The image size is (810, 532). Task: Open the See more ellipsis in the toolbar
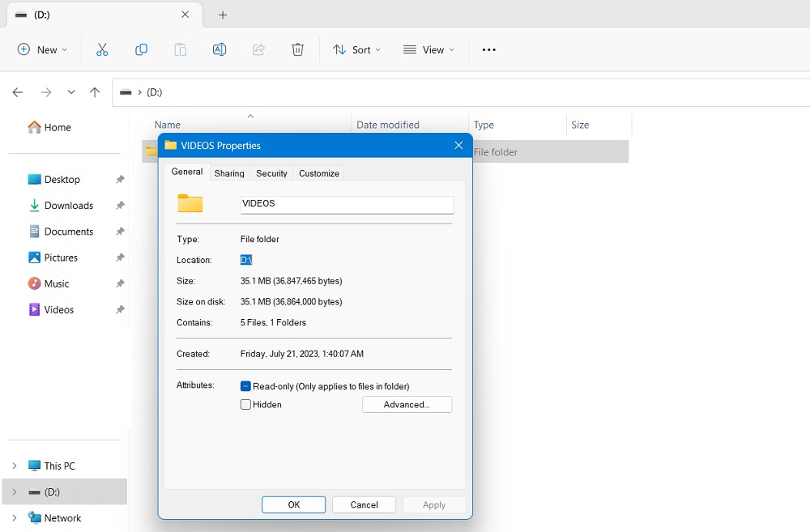[488, 49]
